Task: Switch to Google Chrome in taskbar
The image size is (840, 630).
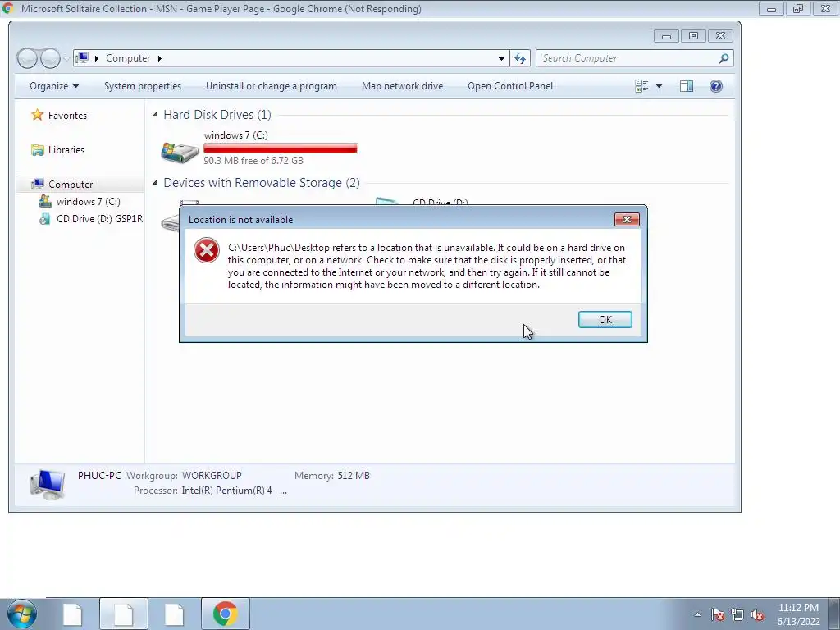Action: [x=226, y=614]
